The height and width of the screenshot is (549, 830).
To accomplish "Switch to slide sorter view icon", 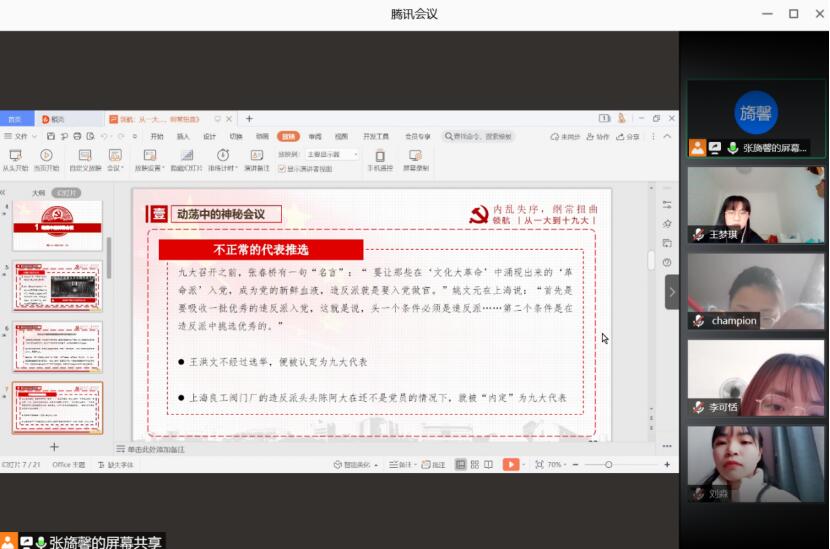I will (x=475, y=465).
